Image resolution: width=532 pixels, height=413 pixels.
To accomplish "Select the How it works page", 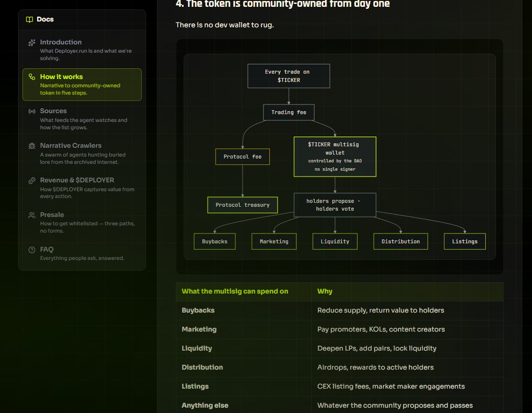I will 82,84.
